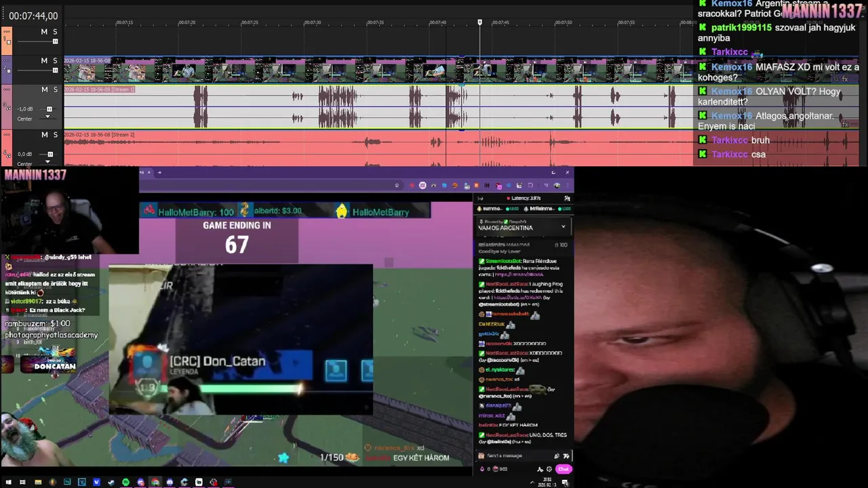Solo the Stream 1 audio track
Screen dimensions: 868x488
(55, 89)
